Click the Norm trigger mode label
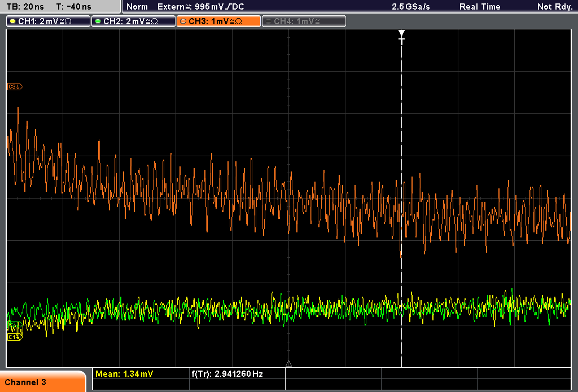Viewport: 578px width, 392px height. point(137,7)
